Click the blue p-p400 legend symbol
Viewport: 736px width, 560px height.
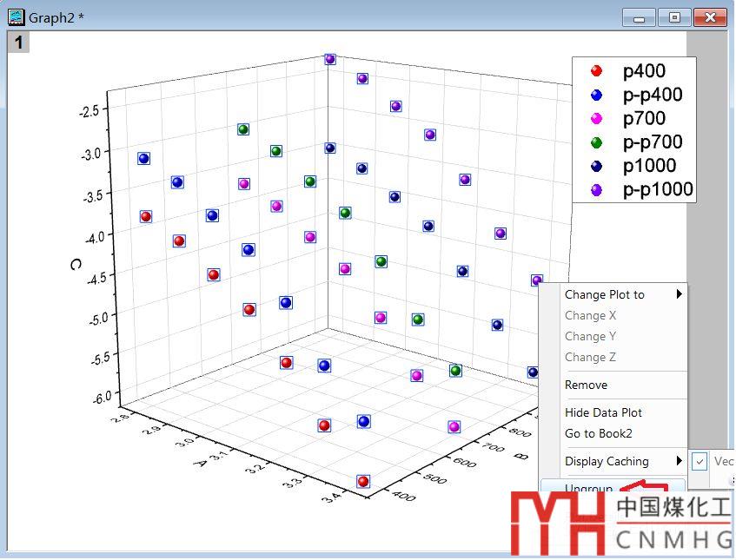[x=596, y=95]
